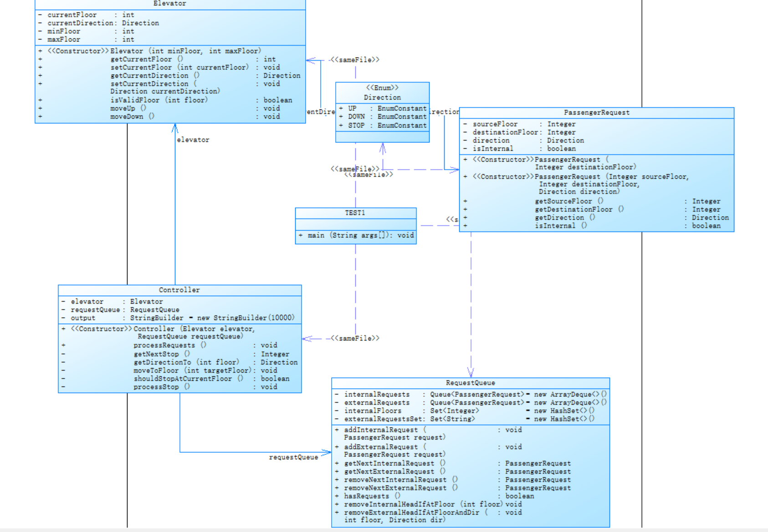Click the processRequests () method
This screenshot has width=768, height=532.
pos(169,345)
